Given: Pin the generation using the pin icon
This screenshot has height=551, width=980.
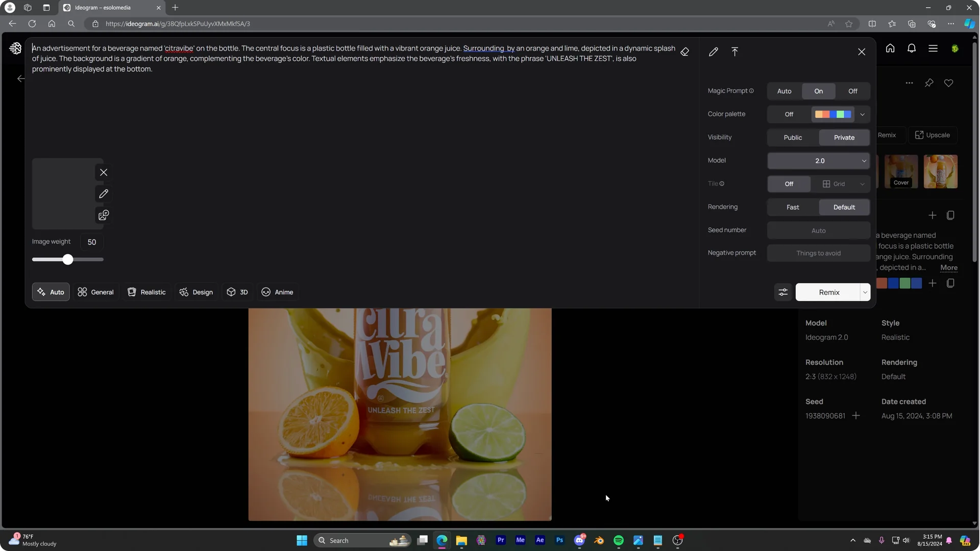Looking at the screenshot, I should [929, 83].
